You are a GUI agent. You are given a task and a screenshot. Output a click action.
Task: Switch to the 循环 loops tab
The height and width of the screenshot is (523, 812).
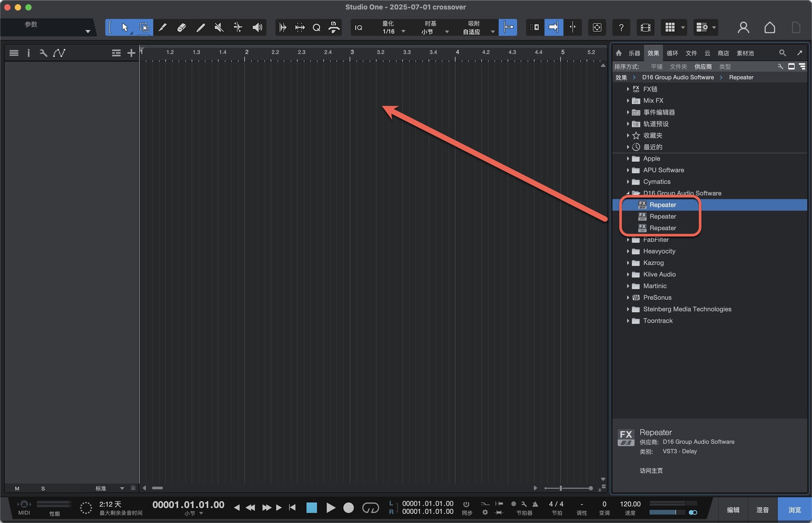coord(672,53)
